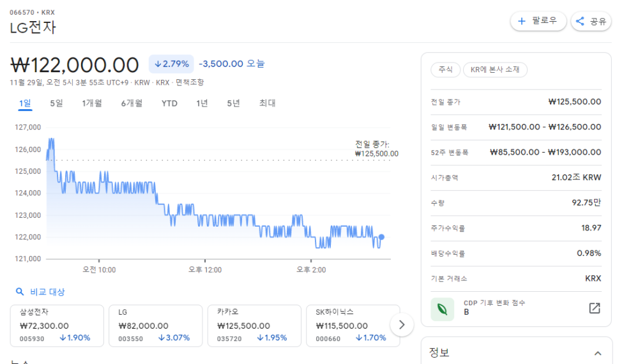Click the 수량 value 92.75만
Screen dimensions: 617x364
586,202
